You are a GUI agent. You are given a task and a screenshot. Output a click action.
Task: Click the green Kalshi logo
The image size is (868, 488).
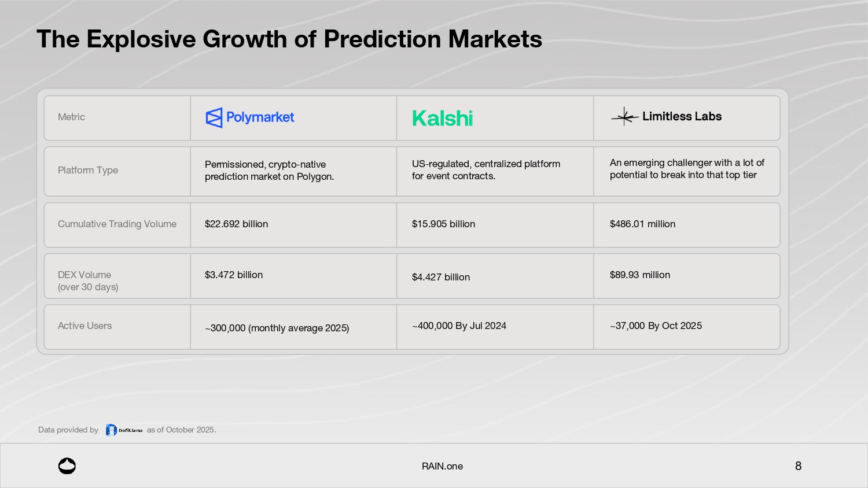tap(443, 119)
